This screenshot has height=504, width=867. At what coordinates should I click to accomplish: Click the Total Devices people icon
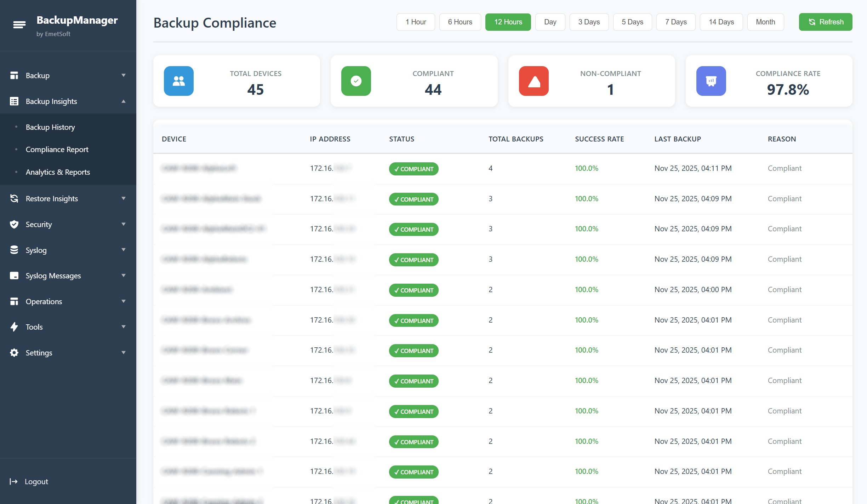tap(179, 81)
